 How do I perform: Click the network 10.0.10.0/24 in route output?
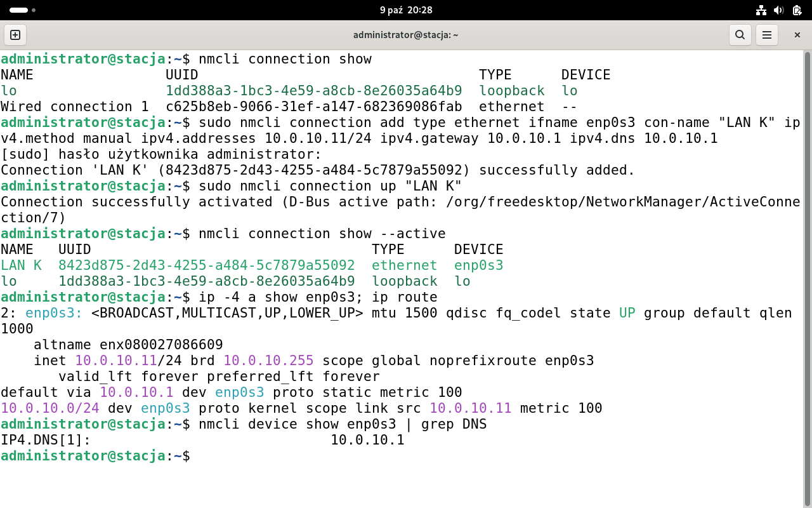click(x=50, y=408)
